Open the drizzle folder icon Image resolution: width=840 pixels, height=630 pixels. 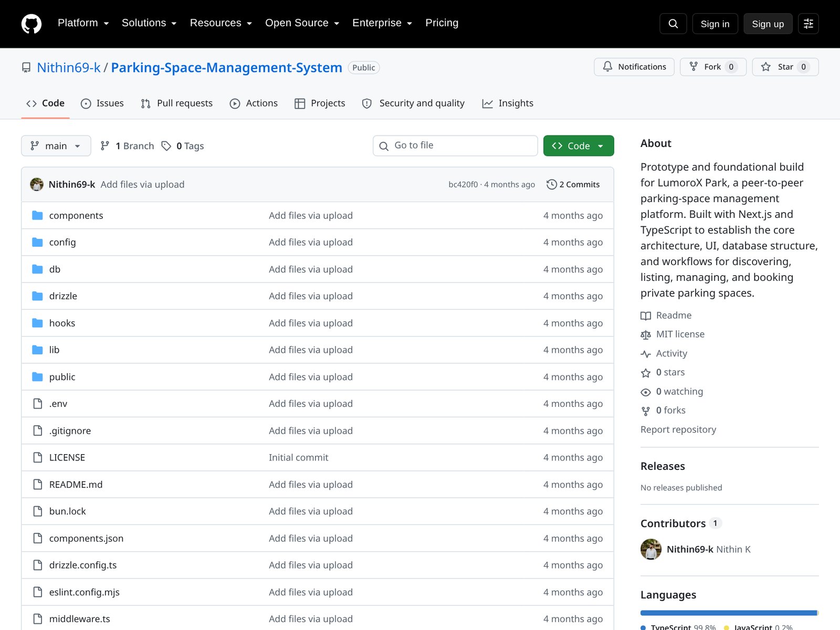click(x=37, y=296)
